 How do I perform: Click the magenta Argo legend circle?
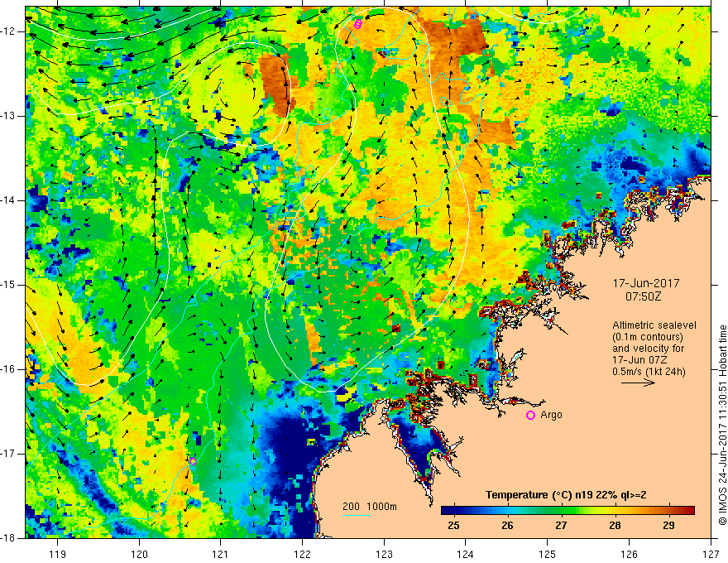[530, 416]
